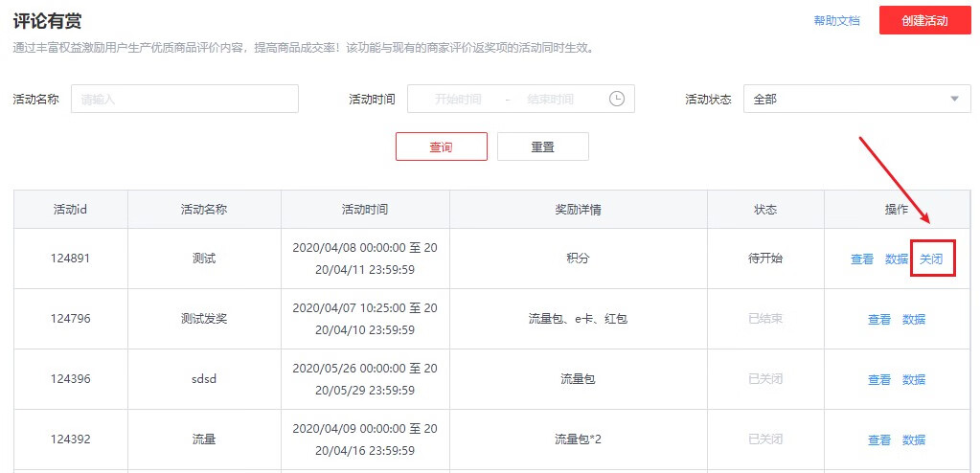Image resolution: width=980 pixels, height=473 pixels.
Task: Focus the 活动名称 input field
Action: coord(185,99)
